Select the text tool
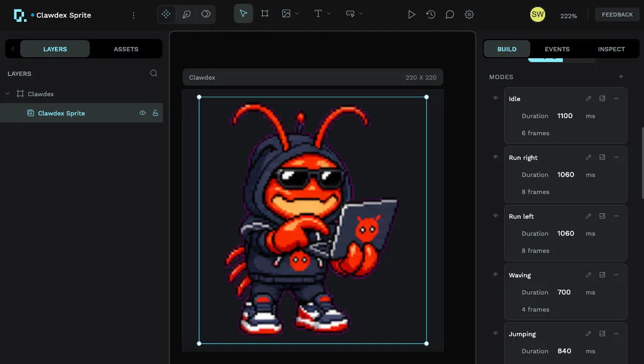The image size is (644, 364). (318, 13)
